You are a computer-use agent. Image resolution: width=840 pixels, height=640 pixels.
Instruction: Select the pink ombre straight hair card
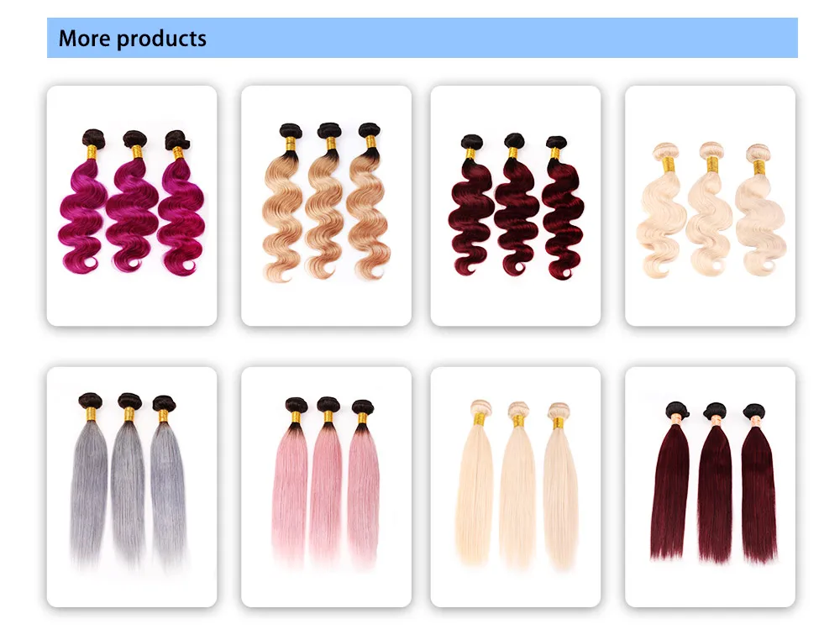tap(326, 487)
